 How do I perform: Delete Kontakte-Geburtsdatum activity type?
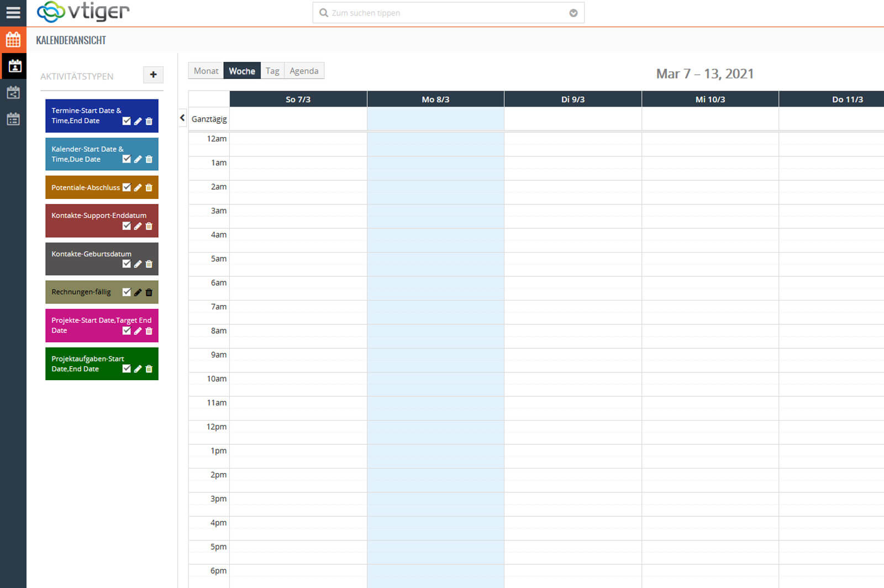point(149,264)
